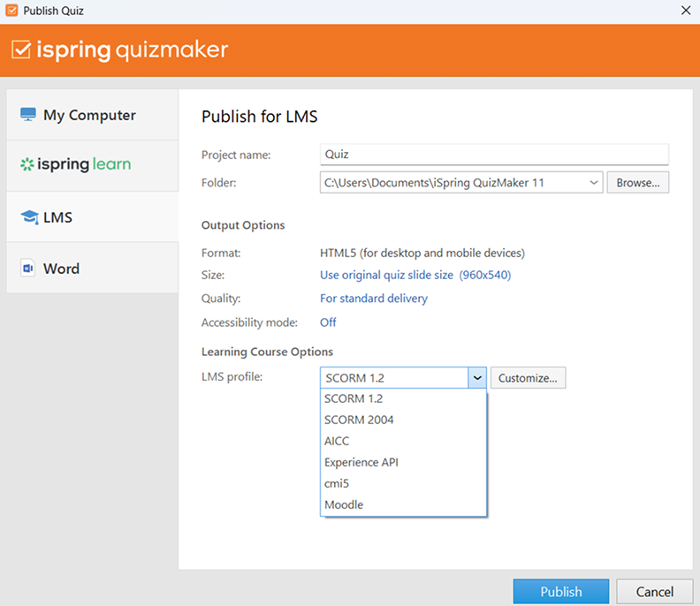Pick cmi5 from the LMS profiles
700x606 pixels.
click(x=403, y=483)
